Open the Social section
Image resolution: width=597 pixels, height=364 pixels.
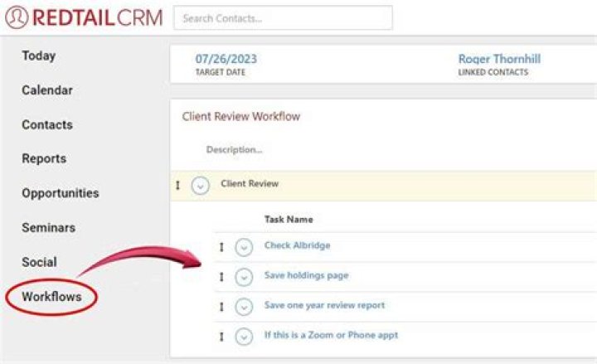40,262
